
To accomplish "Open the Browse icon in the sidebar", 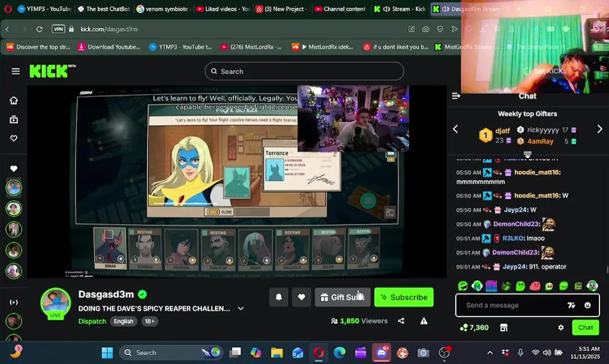I will pos(14,120).
